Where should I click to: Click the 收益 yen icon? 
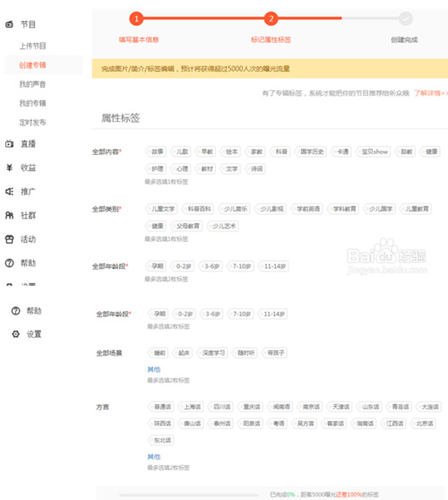[9, 168]
